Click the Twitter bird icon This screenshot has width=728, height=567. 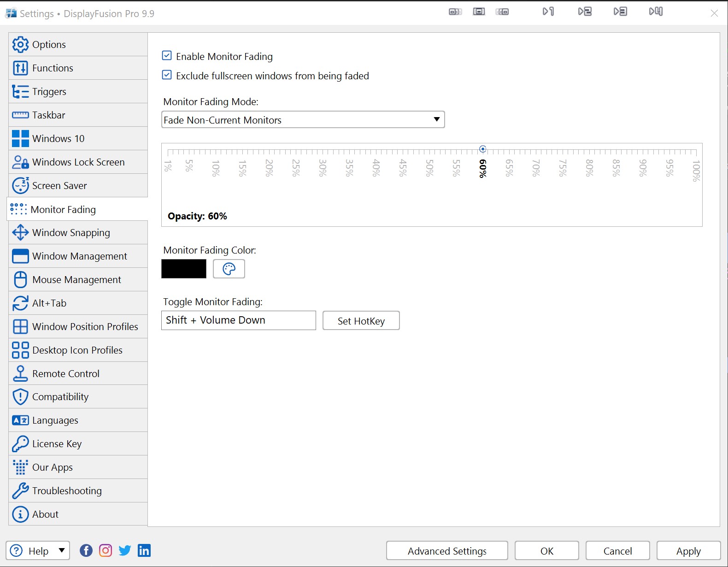tap(125, 550)
